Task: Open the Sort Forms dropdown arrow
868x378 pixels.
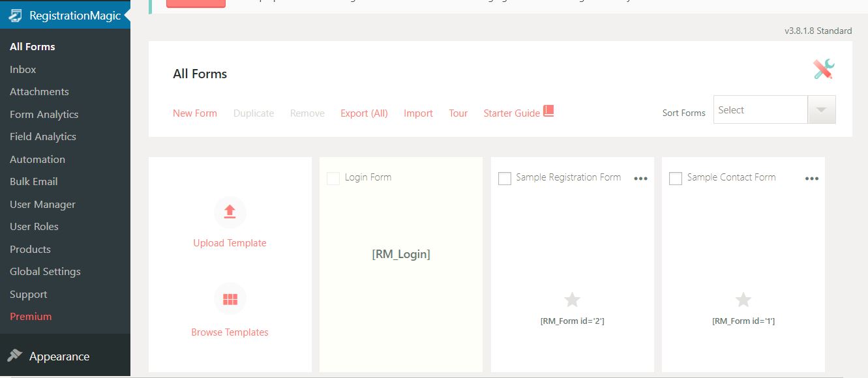Action: (821, 110)
